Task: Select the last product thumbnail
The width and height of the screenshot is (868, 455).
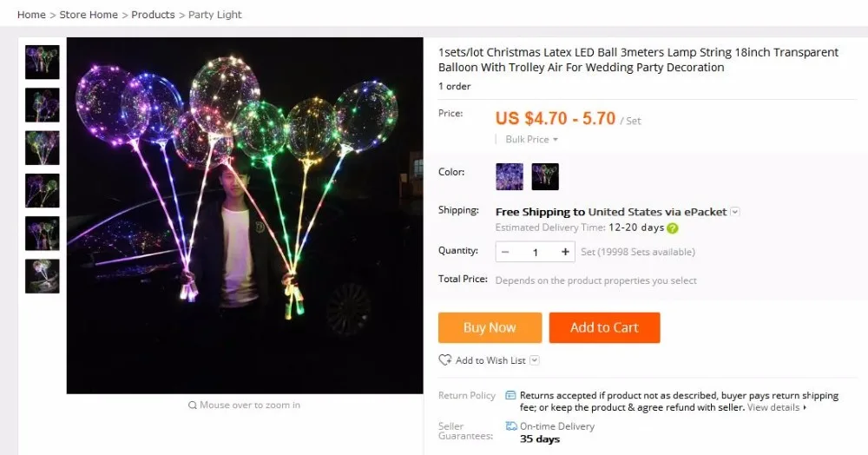Action: pos(42,276)
